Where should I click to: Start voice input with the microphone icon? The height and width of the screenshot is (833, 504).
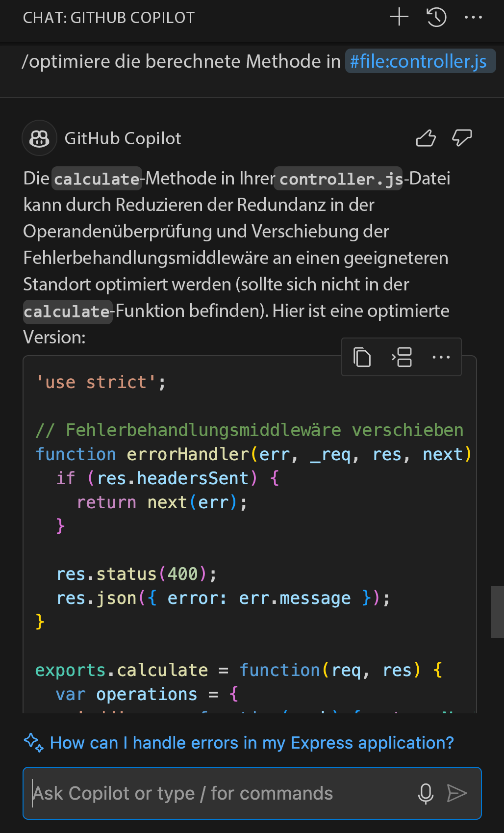(426, 793)
